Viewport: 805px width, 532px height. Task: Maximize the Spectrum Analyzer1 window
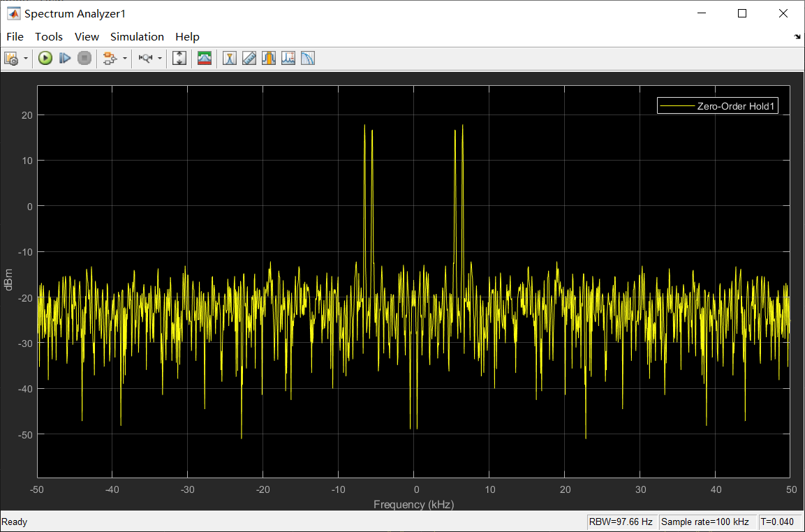pyautogui.click(x=742, y=14)
